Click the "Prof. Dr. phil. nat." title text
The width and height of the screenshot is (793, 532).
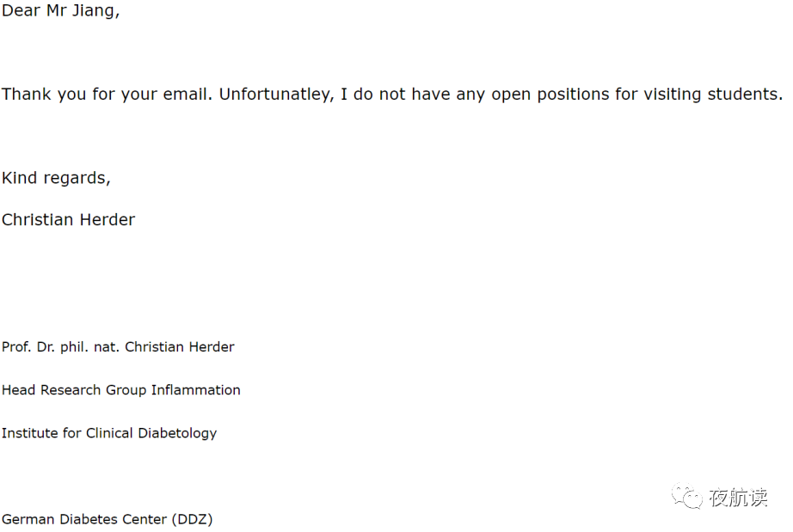tap(61, 347)
